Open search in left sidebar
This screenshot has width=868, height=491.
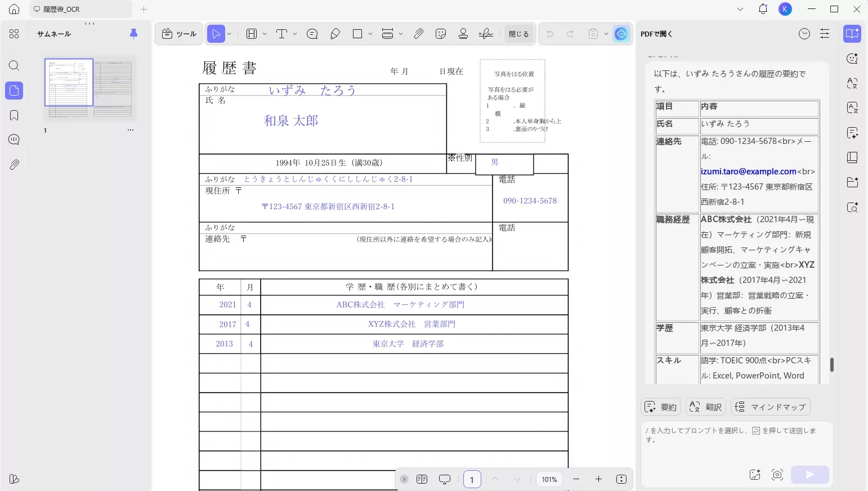(14, 66)
